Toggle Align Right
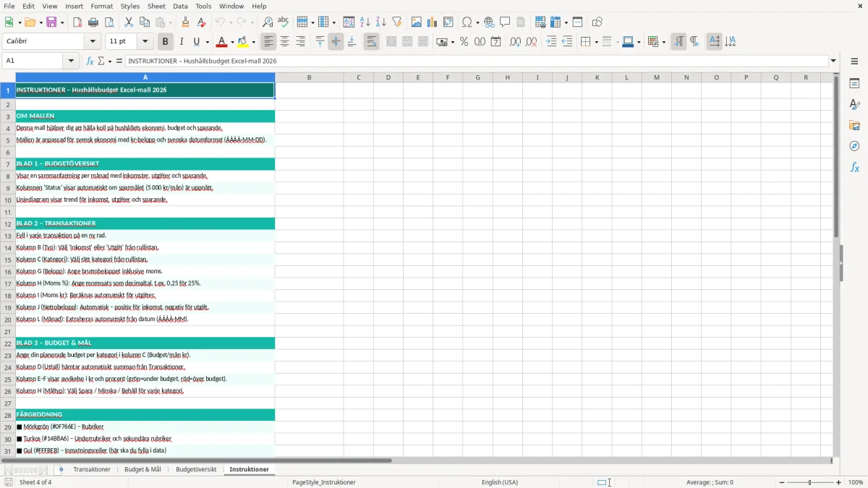The width and height of the screenshot is (868, 488). [x=300, y=42]
